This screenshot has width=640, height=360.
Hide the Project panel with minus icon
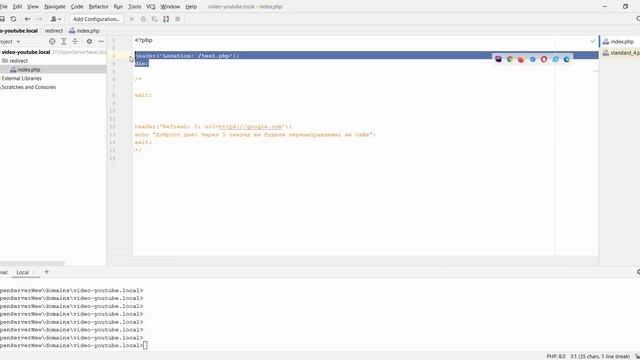pos(101,42)
